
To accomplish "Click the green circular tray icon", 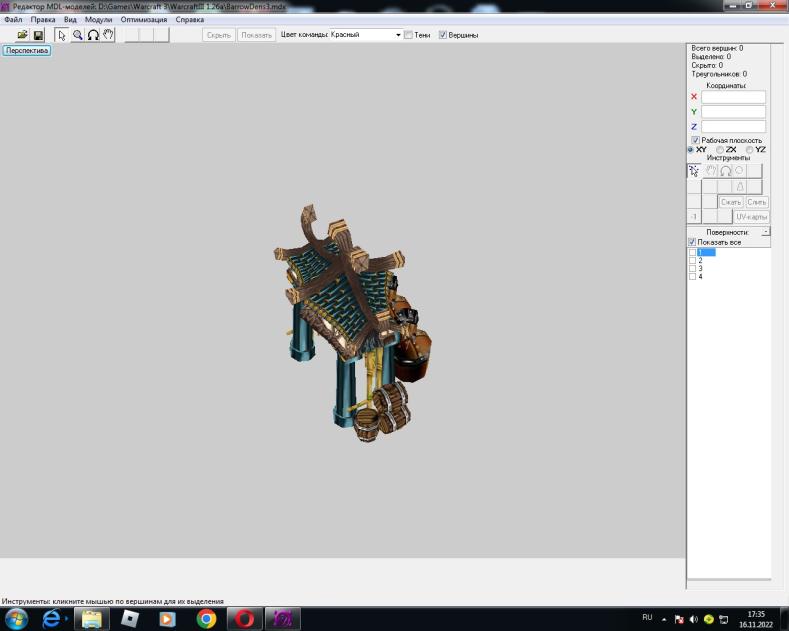I will pyautogui.click(x=708, y=619).
